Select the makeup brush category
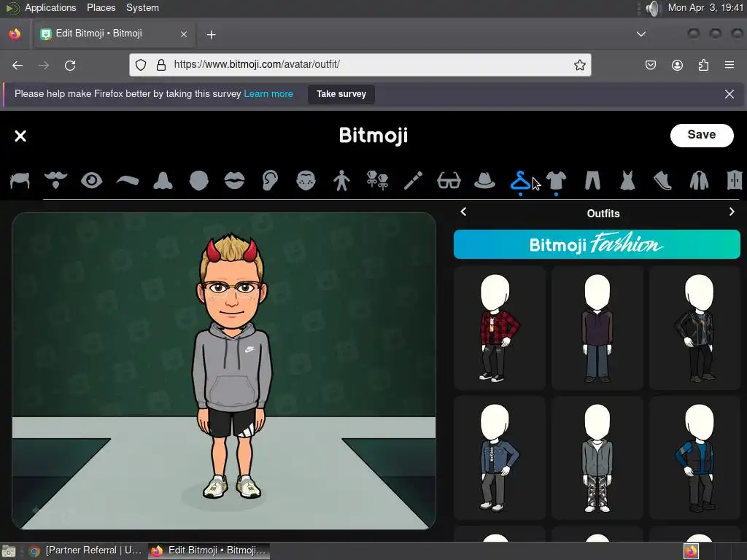Viewport: 747px width, 560px height. 413,181
